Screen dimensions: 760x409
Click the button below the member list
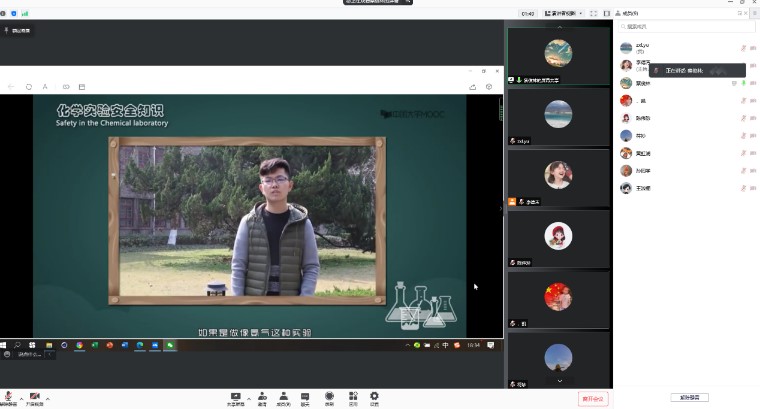pos(689,397)
